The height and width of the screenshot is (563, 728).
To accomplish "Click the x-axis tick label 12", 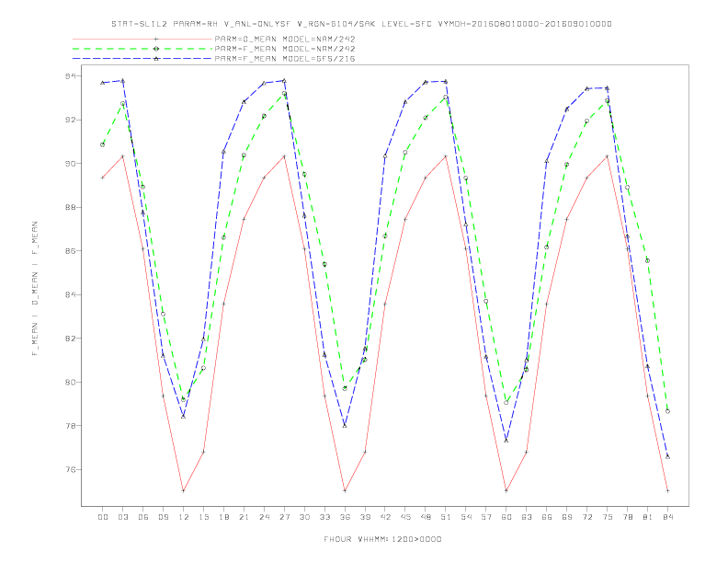I will (x=184, y=517).
